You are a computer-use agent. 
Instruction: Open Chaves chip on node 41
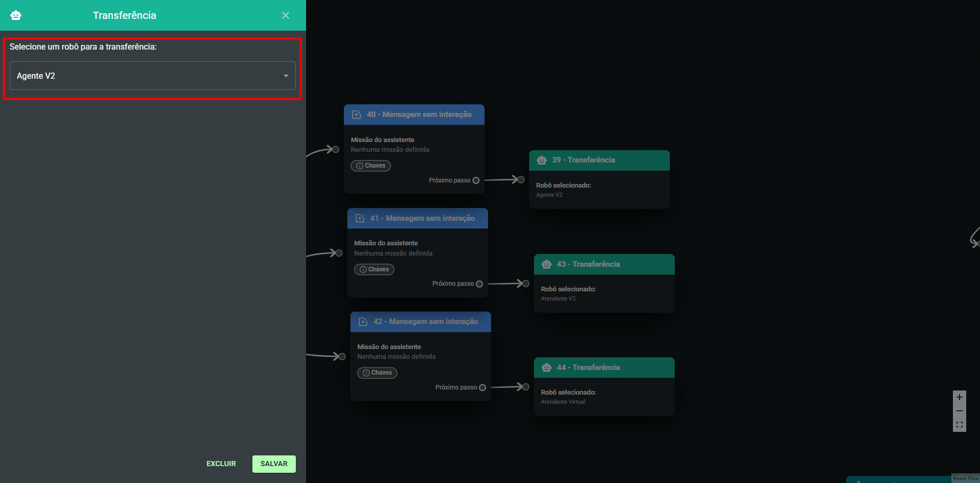[374, 269]
